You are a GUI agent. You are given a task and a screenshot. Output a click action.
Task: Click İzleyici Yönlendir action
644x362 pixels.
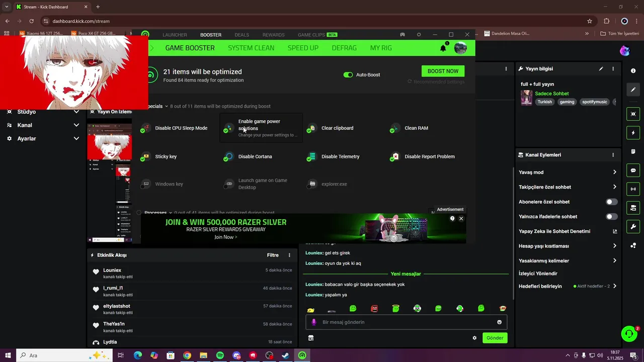[x=538, y=274]
